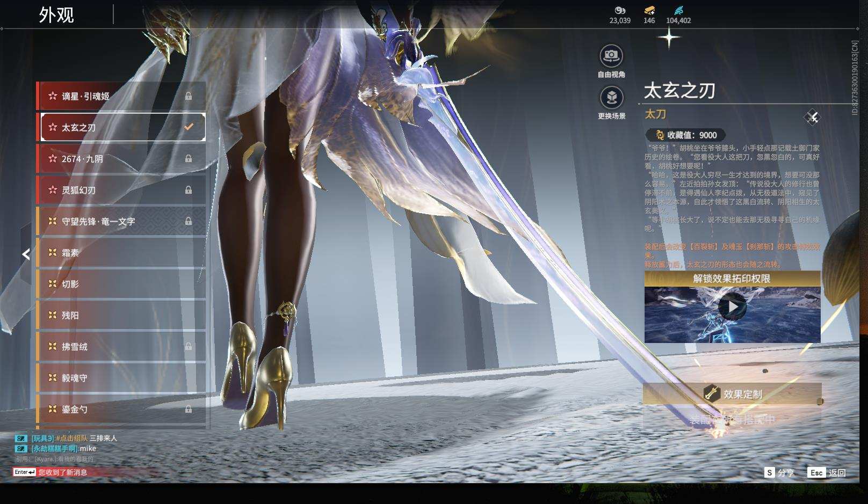
Task: Click the 点击组队 team invite link in chat
Action: [72, 439]
